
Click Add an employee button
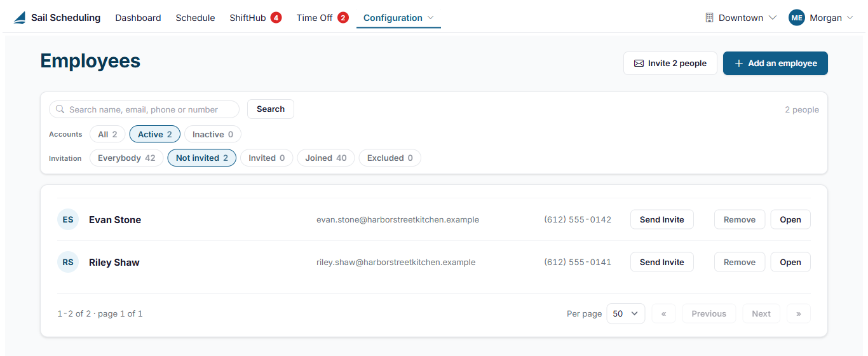(x=775, y=64)
